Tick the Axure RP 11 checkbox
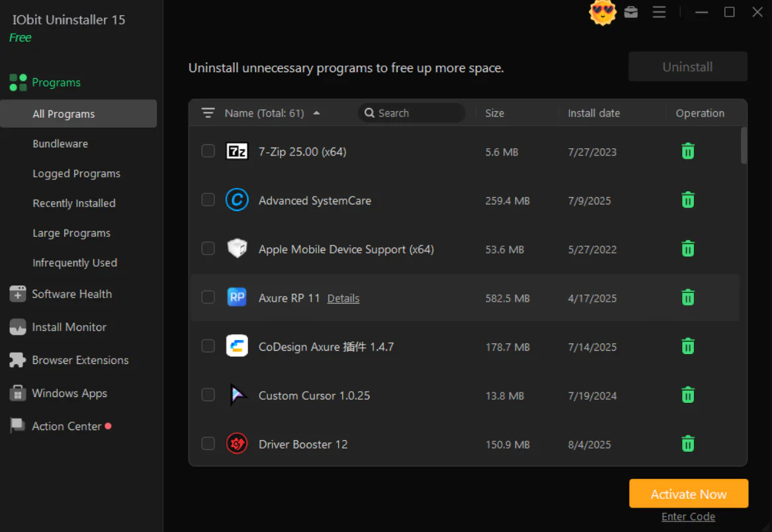 tap(208, 298)
